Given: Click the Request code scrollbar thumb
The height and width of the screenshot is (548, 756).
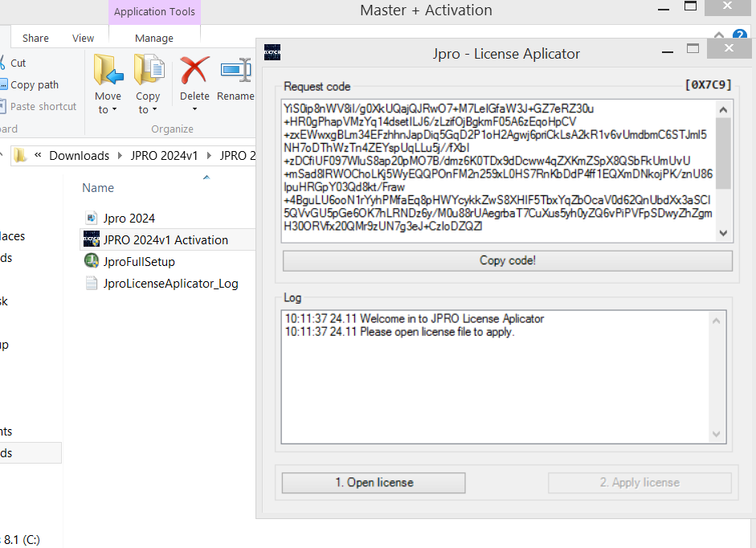Looking at the screenshot, I should [x=723, y=153].
